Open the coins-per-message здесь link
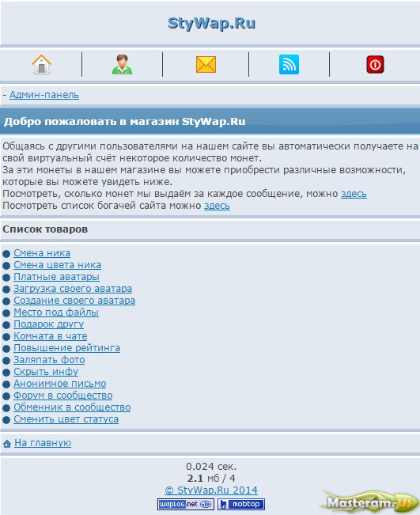This screenshot has height=515, width=420. (354, 194)
